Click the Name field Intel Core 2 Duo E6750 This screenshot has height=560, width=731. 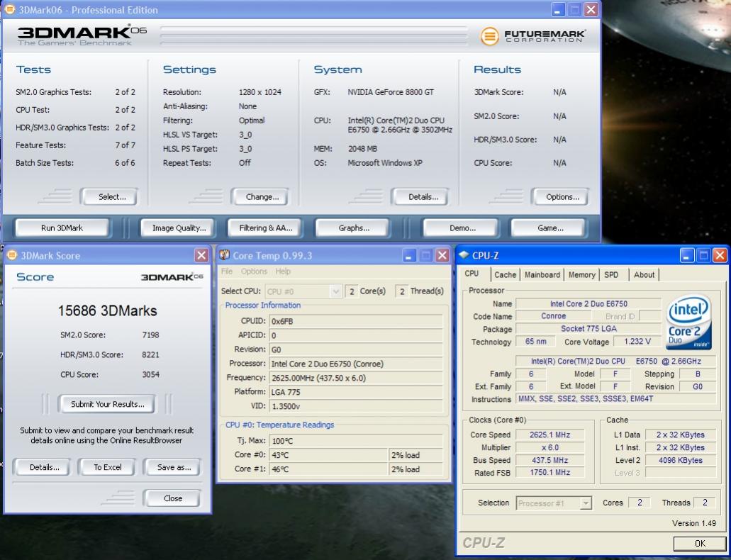pyautogui.click(x=588, y=304)
